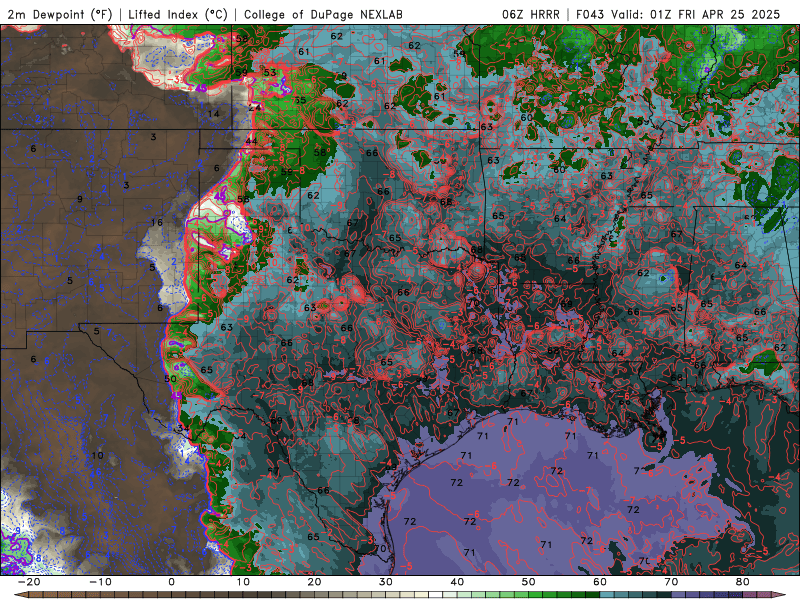Click the "16" dewpoint value on the map

(157, 222)
